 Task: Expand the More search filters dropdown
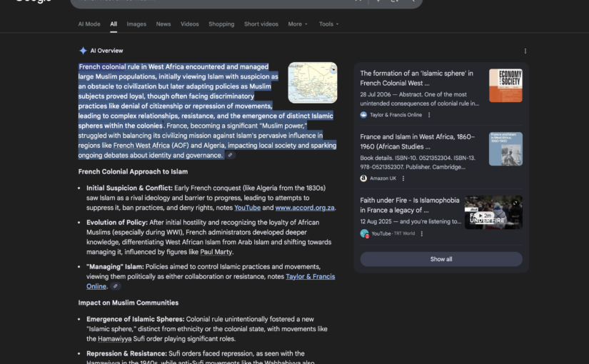tap(298, 24)
